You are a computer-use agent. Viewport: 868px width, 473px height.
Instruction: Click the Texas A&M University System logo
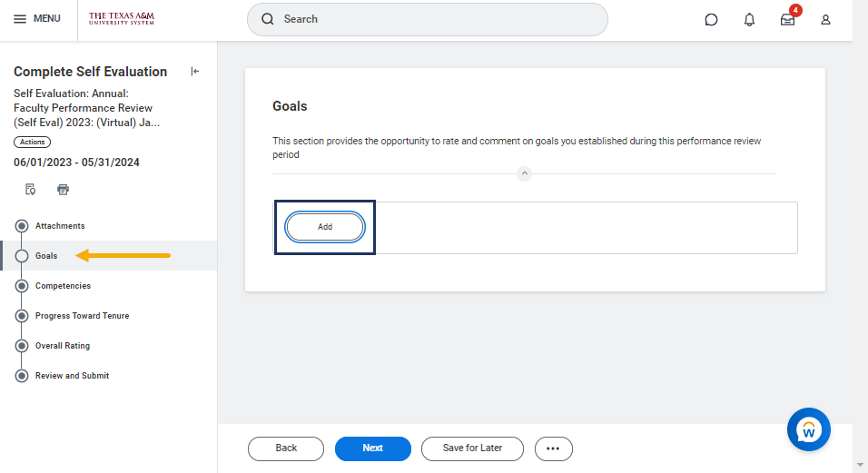(122, 19)
